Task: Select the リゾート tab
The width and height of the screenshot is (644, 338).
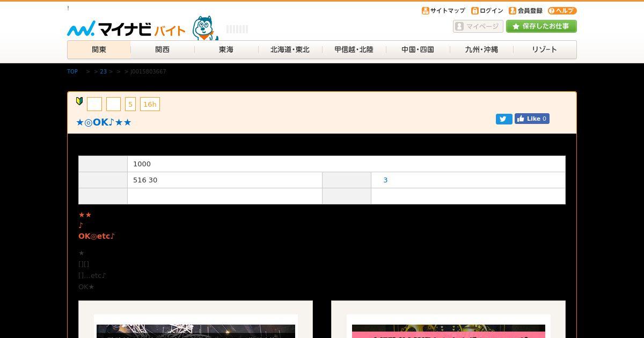Action: click(x=545, y=49)
